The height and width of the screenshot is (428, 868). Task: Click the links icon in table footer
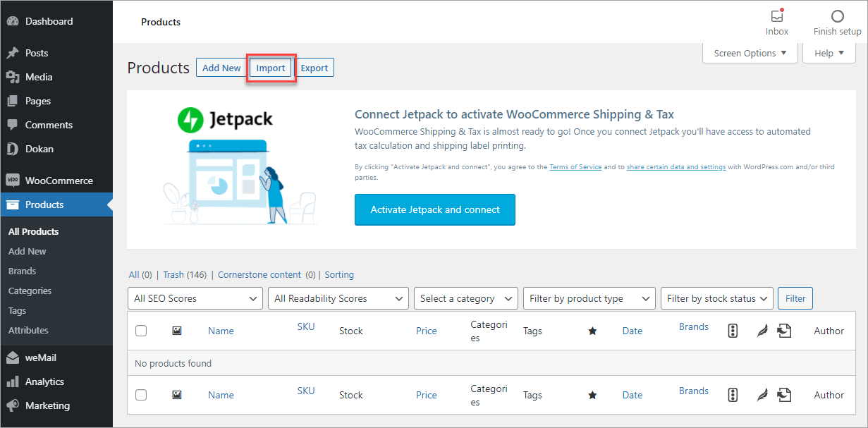point(784,395)
